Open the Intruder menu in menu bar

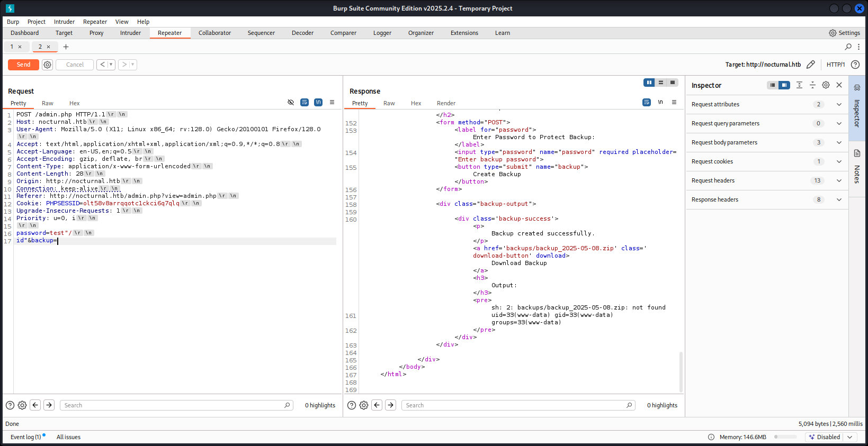click(64, 22)
